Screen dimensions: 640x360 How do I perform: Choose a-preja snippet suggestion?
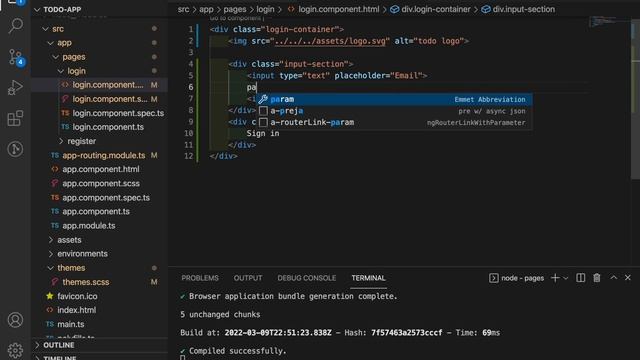[x=394, y=111]
